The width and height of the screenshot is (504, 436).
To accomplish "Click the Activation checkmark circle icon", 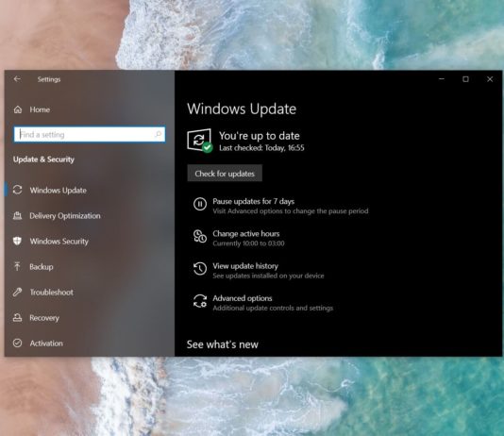I will (17, 344).
